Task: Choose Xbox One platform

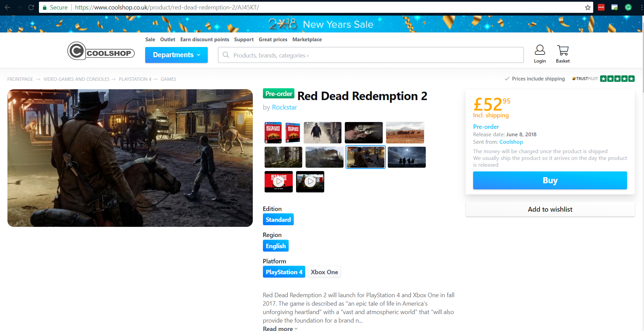Action: point(324,272)
